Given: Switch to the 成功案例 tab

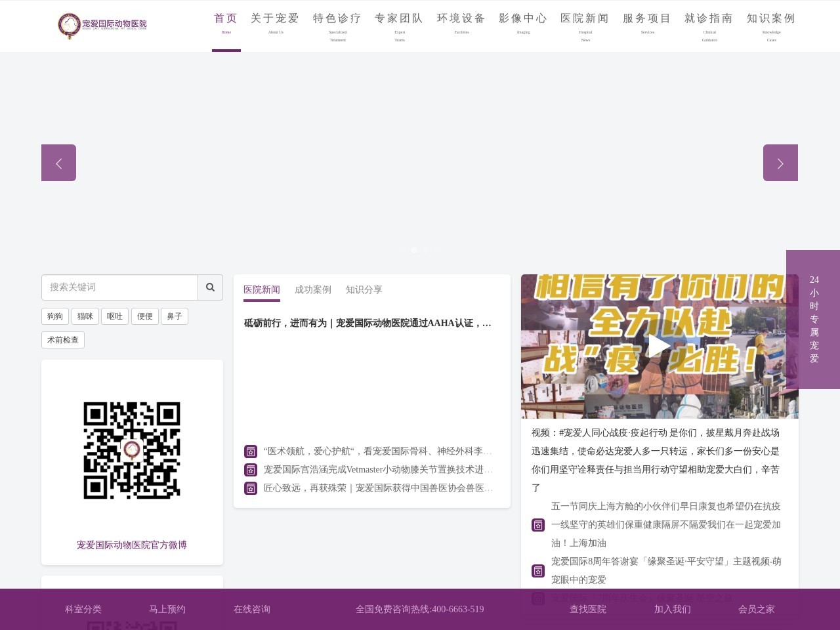Looking at the screenshot, I should coord(313,290).
